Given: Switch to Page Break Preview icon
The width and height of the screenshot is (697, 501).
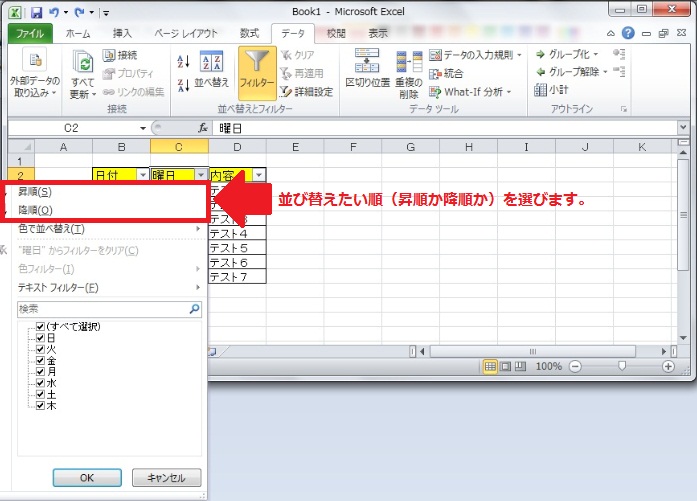Looking at the screenshot, I should (521, 366).
